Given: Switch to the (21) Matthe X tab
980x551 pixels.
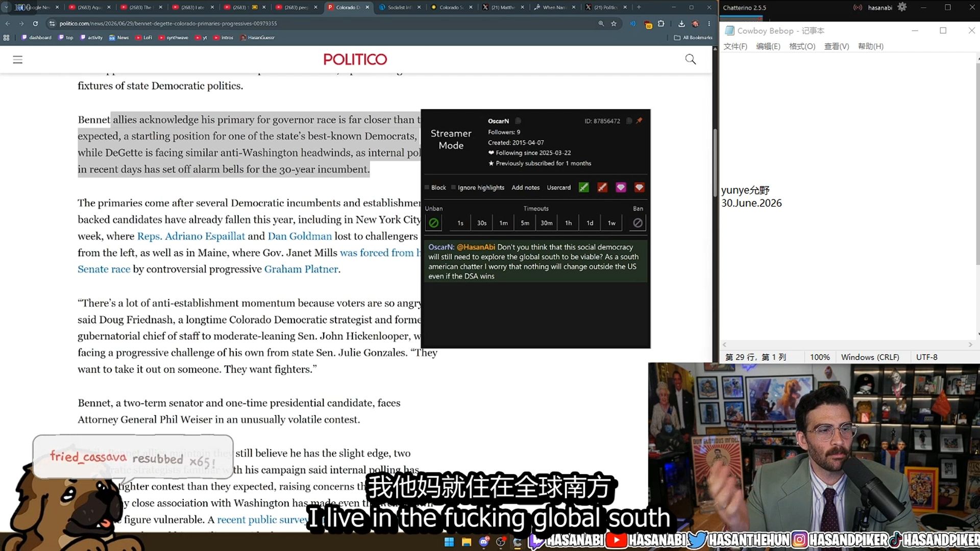Looking at the screenshot, I should click(503, 8).
